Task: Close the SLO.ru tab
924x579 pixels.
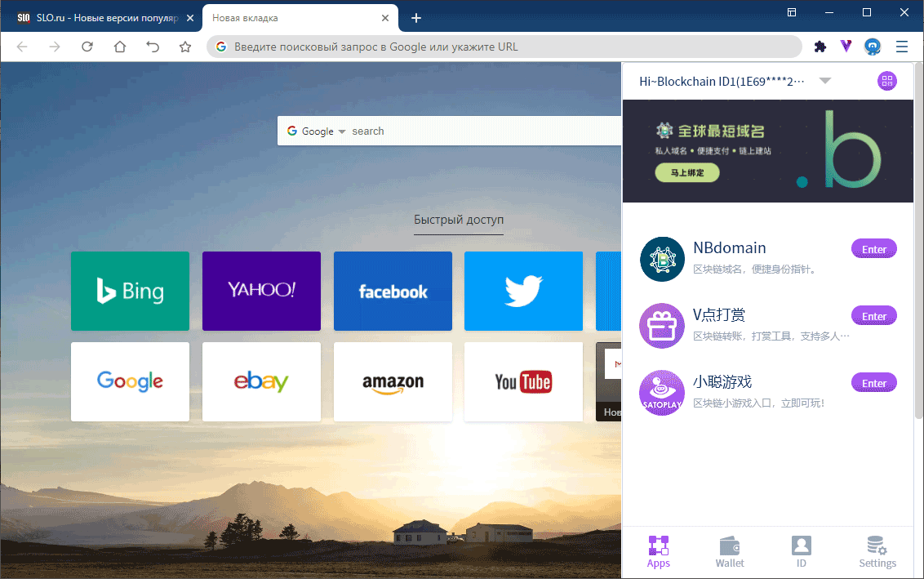Action: pyautogui.click(x=189, y=18)
